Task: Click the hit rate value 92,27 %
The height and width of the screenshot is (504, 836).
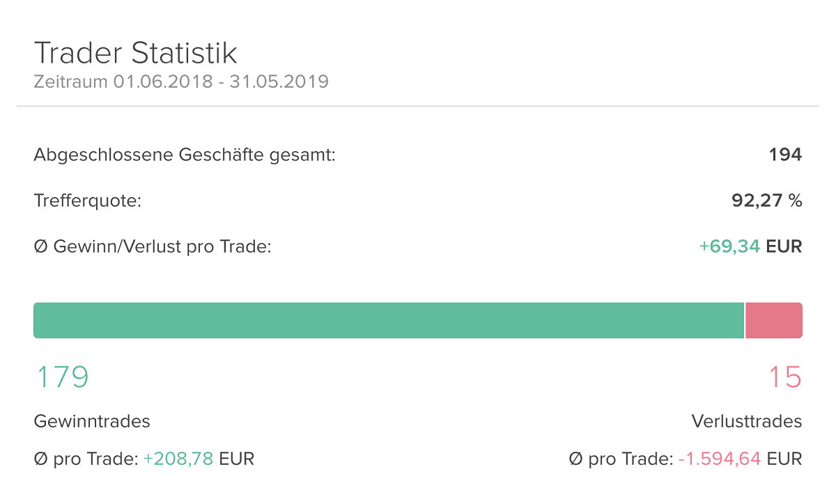Action: pos(766,201)
